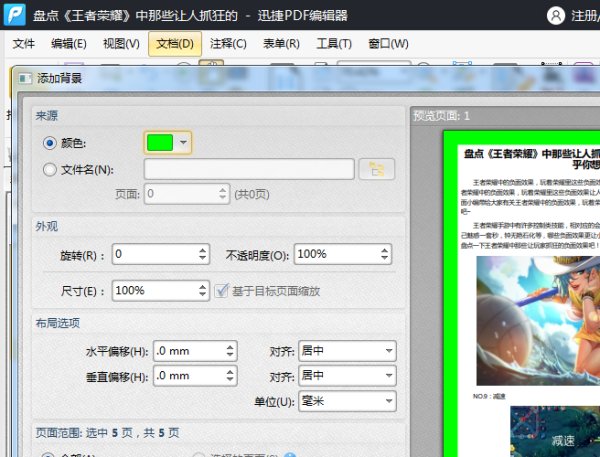This screenshot has height=457, width=600.
Task: Click the 页面 field spinner arrows
Action: (x=223, y=194)
